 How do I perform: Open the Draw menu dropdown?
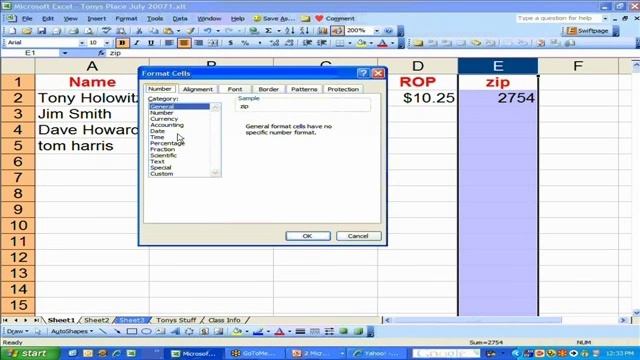18,331
